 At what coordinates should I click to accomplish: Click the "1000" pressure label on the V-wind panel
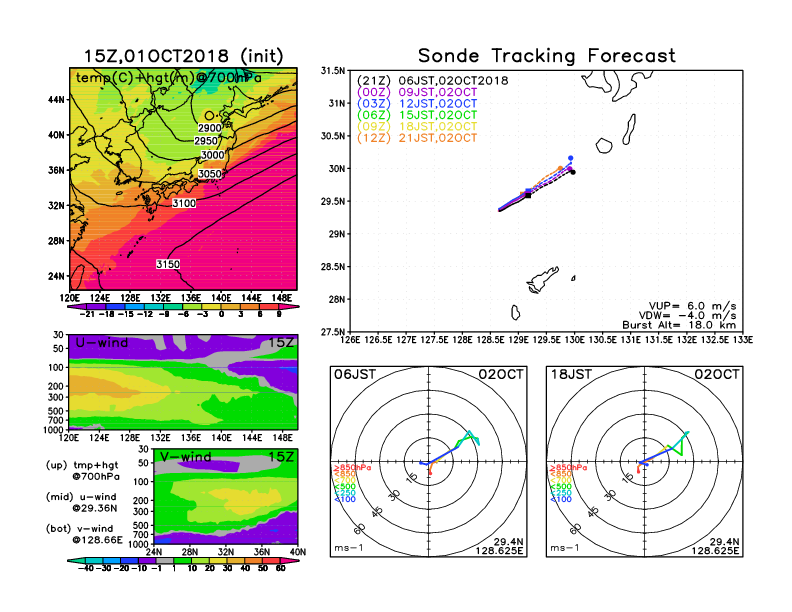138,545
